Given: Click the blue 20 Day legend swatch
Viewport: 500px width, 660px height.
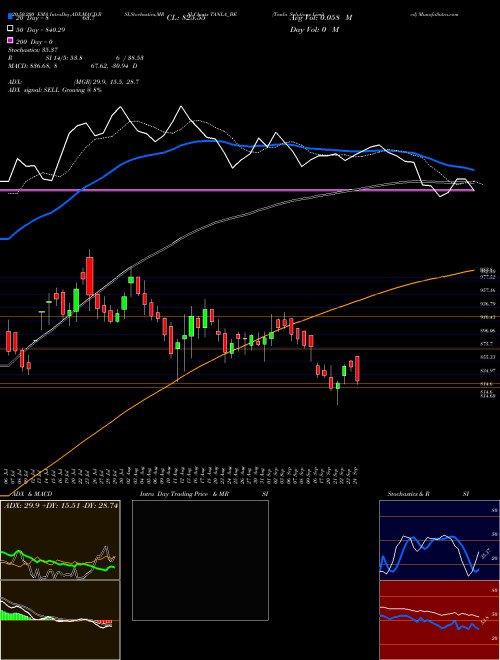Looking at the screenshot, I should coord(11,18).
